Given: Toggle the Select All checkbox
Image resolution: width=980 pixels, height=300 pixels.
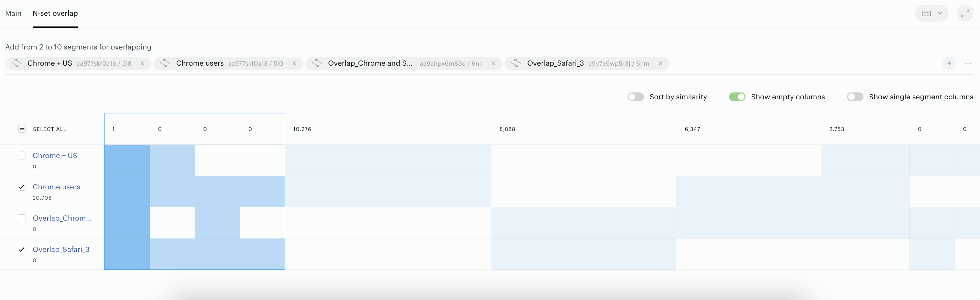Looking at the screenshot, I should 22,129.
